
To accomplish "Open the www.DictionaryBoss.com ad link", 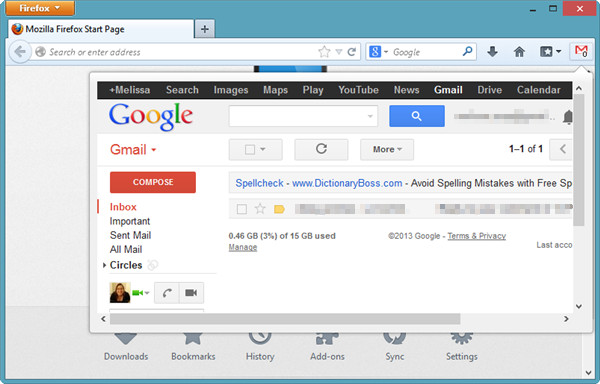I will coord(347,183).
